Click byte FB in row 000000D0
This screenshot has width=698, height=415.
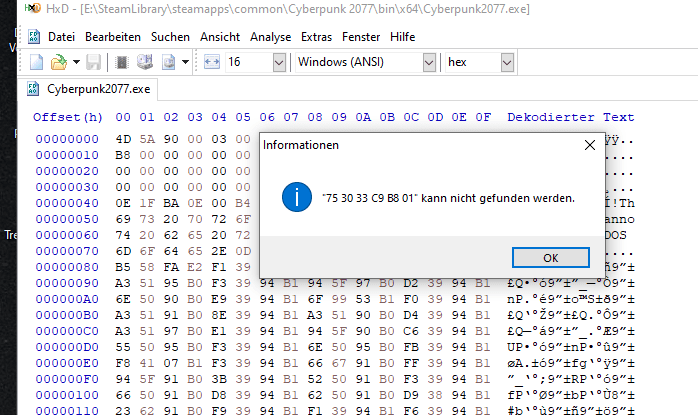411,347
